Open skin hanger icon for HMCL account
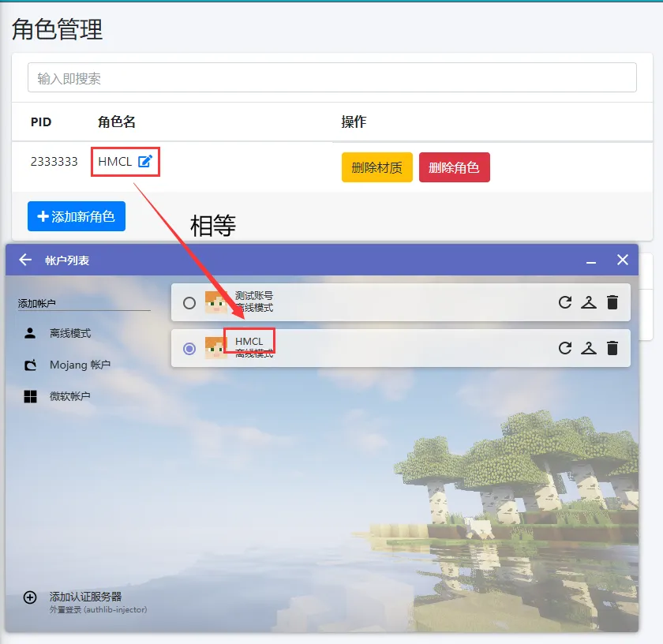Image resolution: width=663 pixels, height=644 pixels. 589,348
